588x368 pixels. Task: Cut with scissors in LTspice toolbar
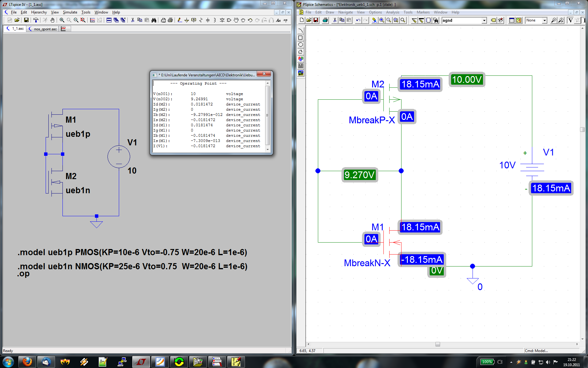click(133, 20)
